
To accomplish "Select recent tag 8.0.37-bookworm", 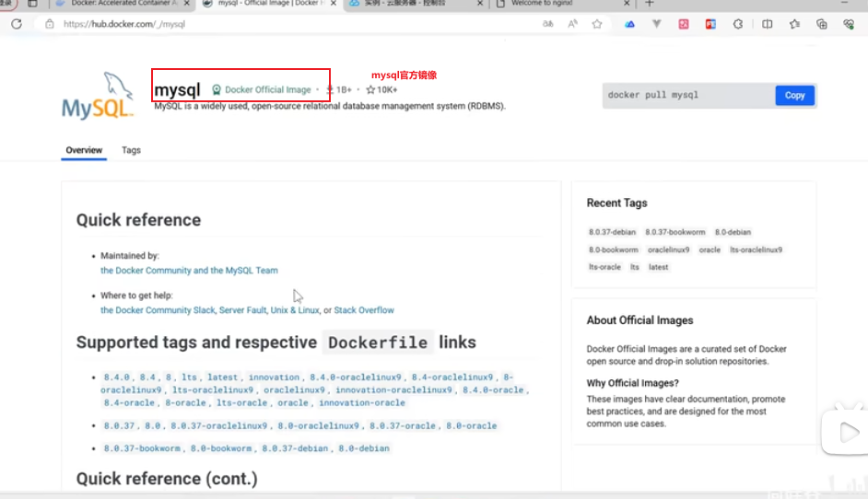I will [x=675, y=232].
